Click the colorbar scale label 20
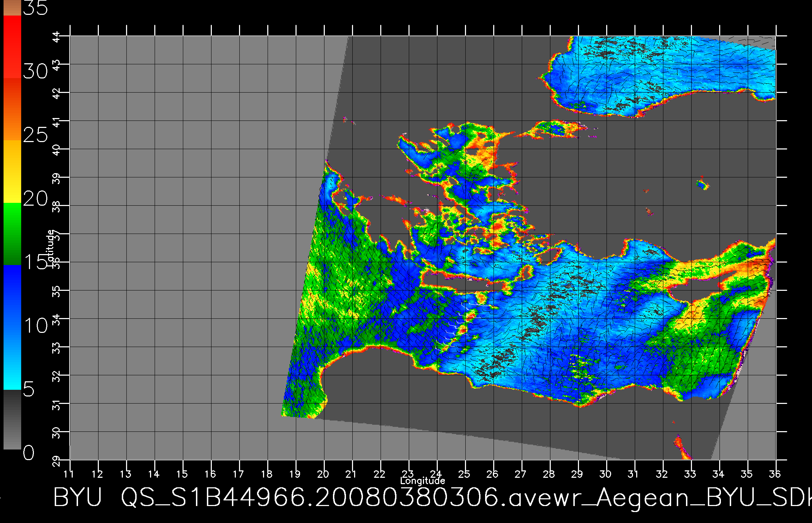The width and height of the screenshot is (812, 523). (x=35, y=199)
